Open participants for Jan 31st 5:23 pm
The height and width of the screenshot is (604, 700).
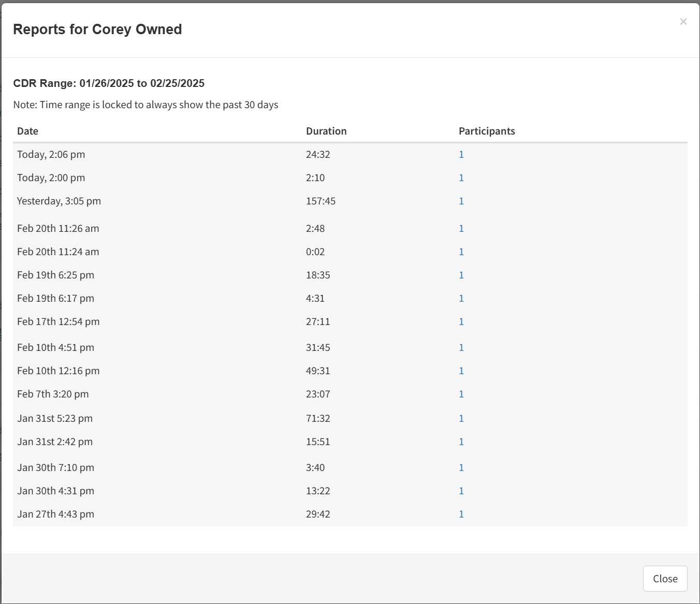pos(461,419)
